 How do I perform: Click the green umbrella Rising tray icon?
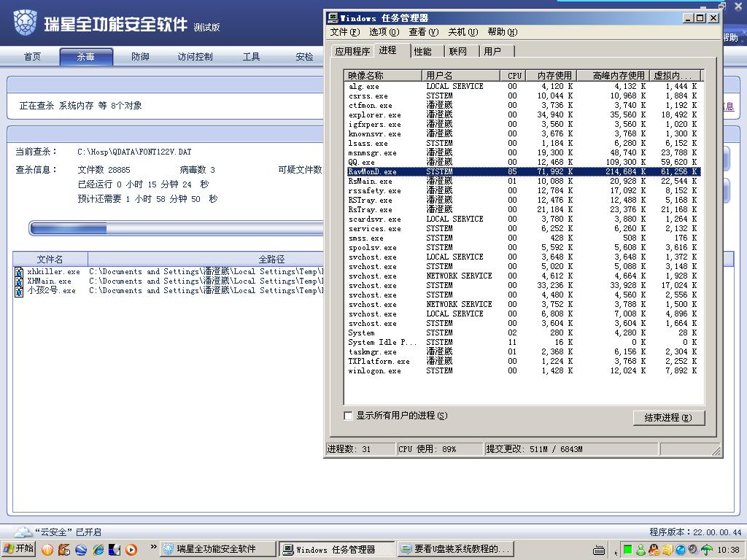706,550
